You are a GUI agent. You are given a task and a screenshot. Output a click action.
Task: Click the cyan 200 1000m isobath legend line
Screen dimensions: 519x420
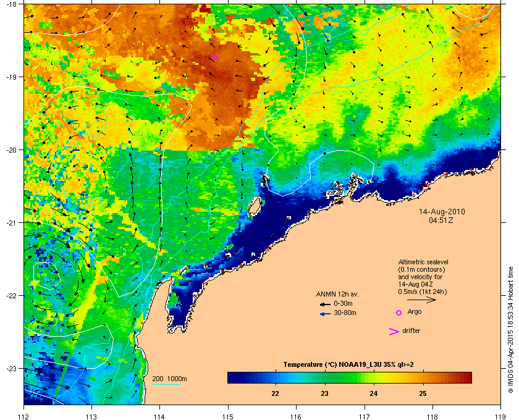point(166,384)
